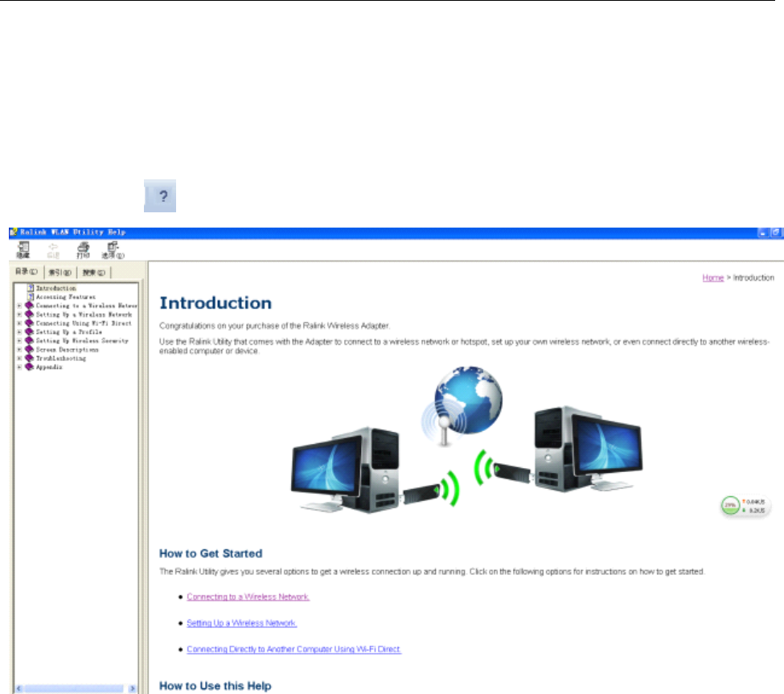
Task: Click the contents pane scroll-right arrow
Action: pyautogui.click(x=132, y=688)
